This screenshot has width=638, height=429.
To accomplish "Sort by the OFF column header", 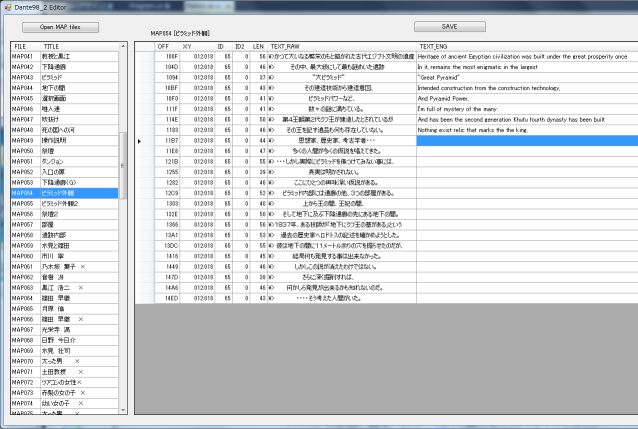I will click(x=164, y=46).
